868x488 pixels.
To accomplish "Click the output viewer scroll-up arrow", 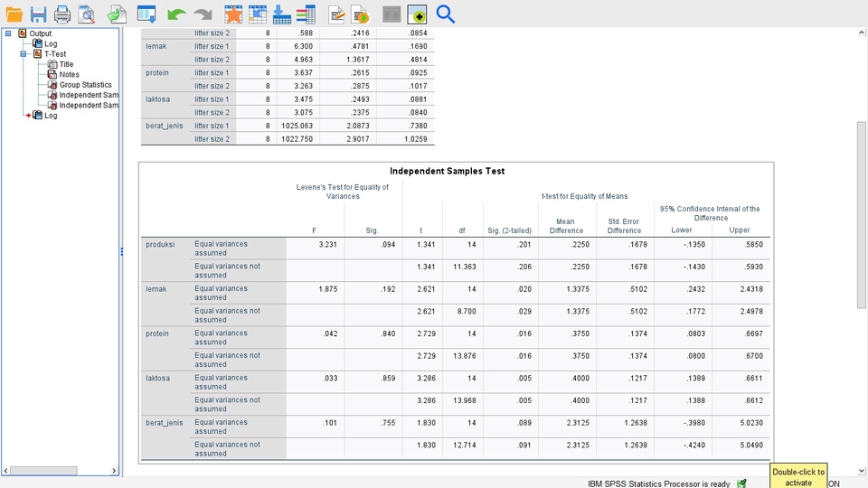I will [862, 33].
